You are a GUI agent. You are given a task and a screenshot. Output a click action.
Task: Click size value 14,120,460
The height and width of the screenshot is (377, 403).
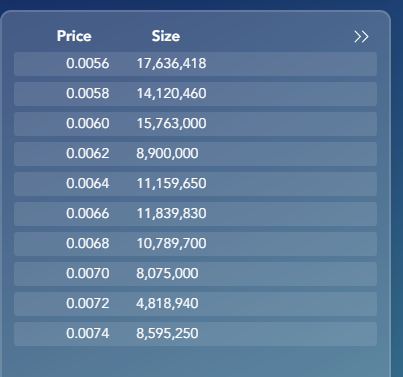pyautogui.click(x=171, y=94)
